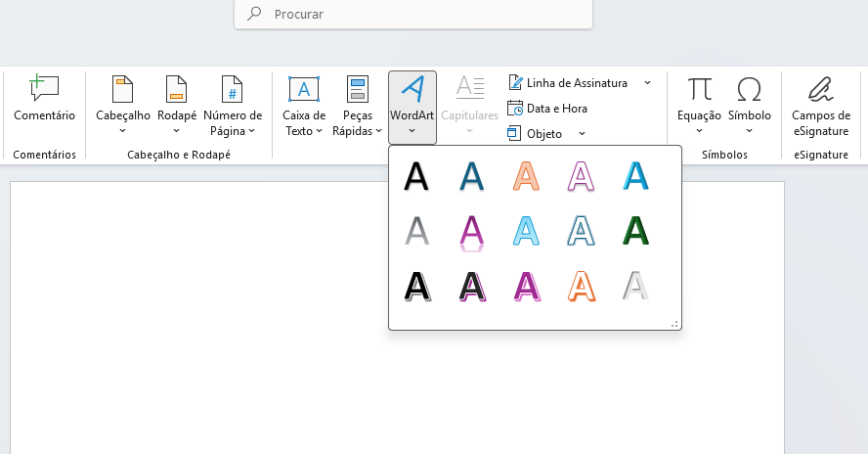Open the Cabeçalho header menu
868x454 pixels.
(x=123, y=106)
